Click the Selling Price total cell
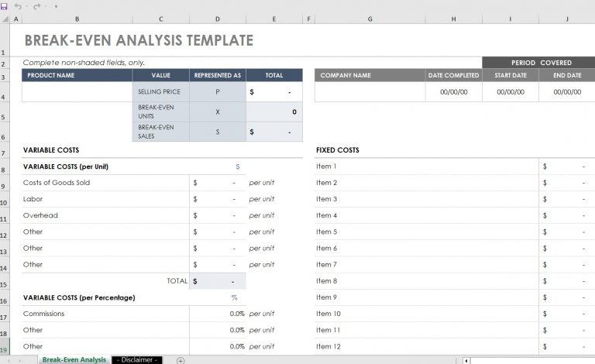Viewport: 595px width, 364px height. pos(274,91)
